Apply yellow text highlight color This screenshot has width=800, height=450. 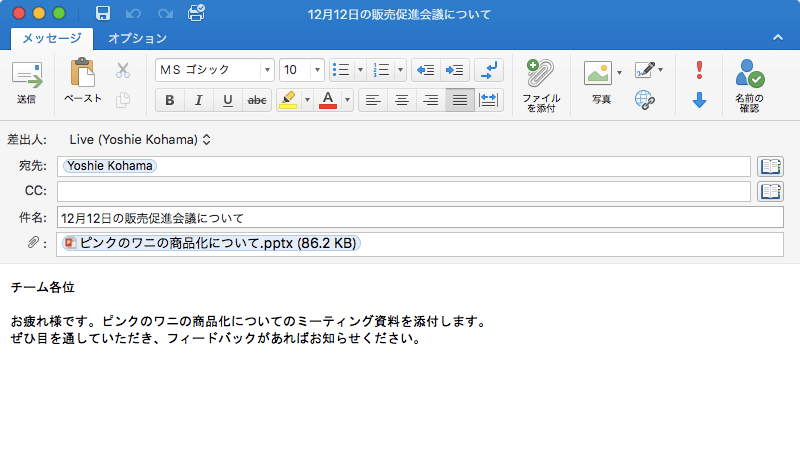point(289,100)
